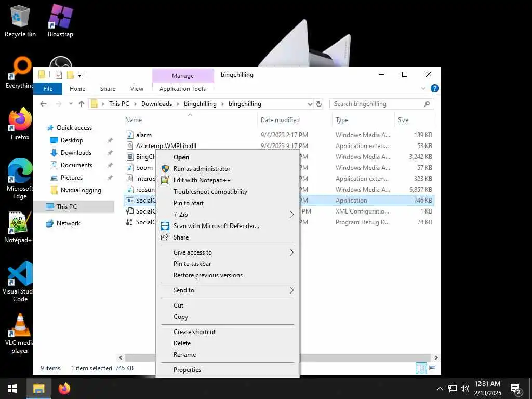
Task: Choose Pin to Start
Action: coord(228,203)
